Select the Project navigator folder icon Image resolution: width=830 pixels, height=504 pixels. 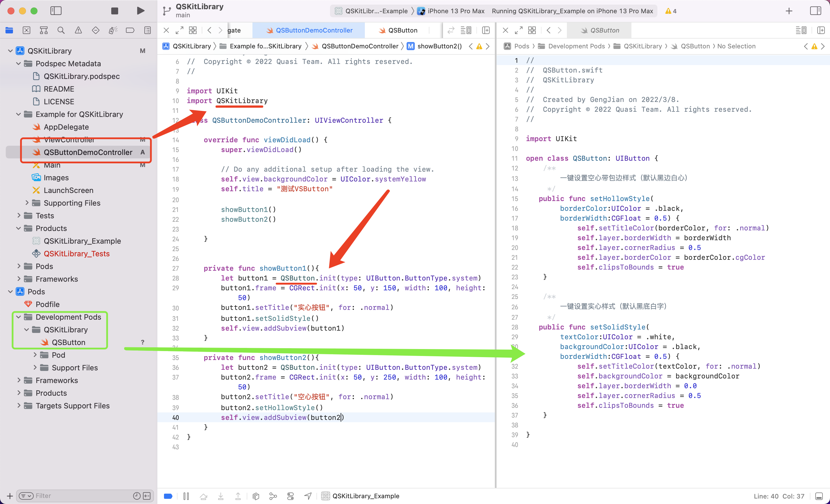click(9, 30)
